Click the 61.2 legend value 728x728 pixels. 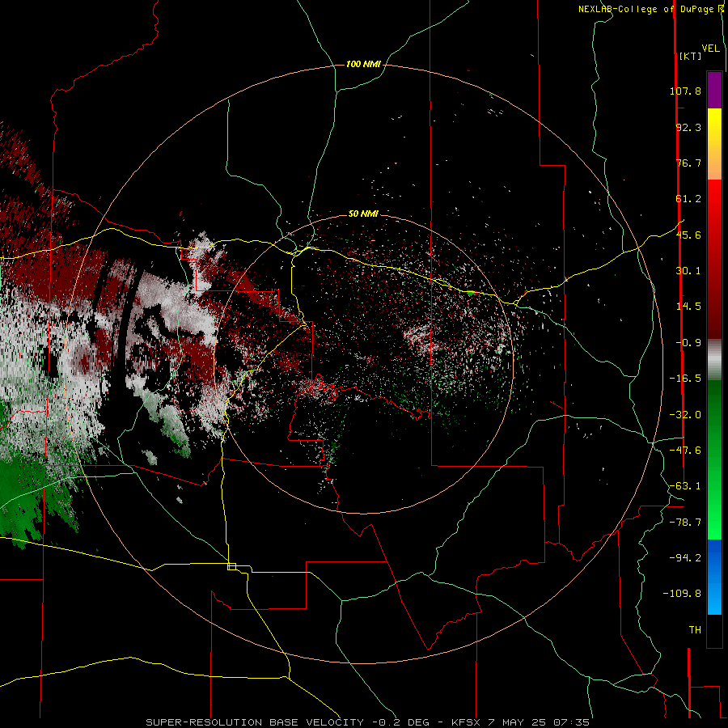[688, 199]
